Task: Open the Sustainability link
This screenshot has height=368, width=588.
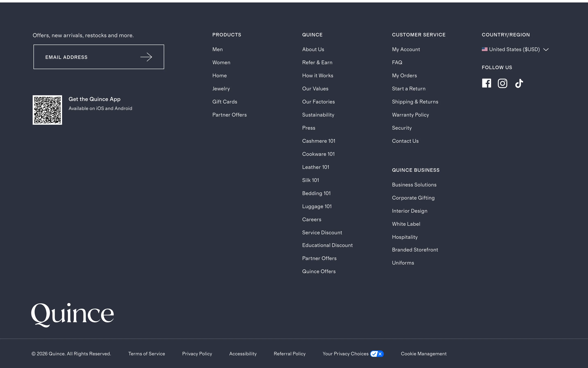Action: [318, 115]
